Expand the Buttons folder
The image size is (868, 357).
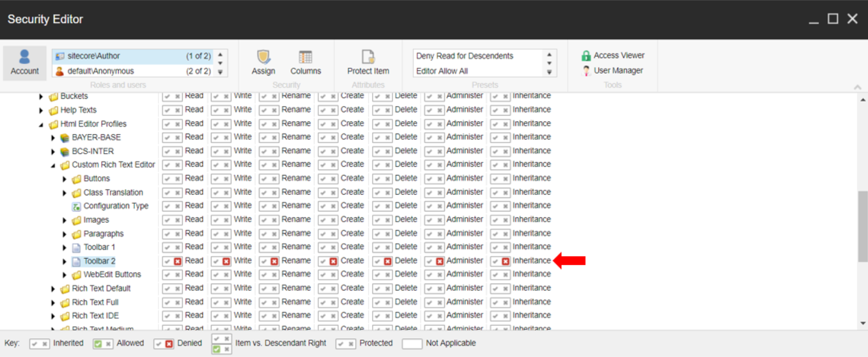point(65,179)
